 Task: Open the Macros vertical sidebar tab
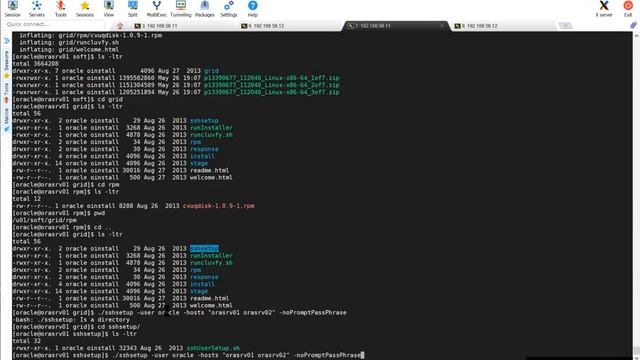click(x=7, y=119)
